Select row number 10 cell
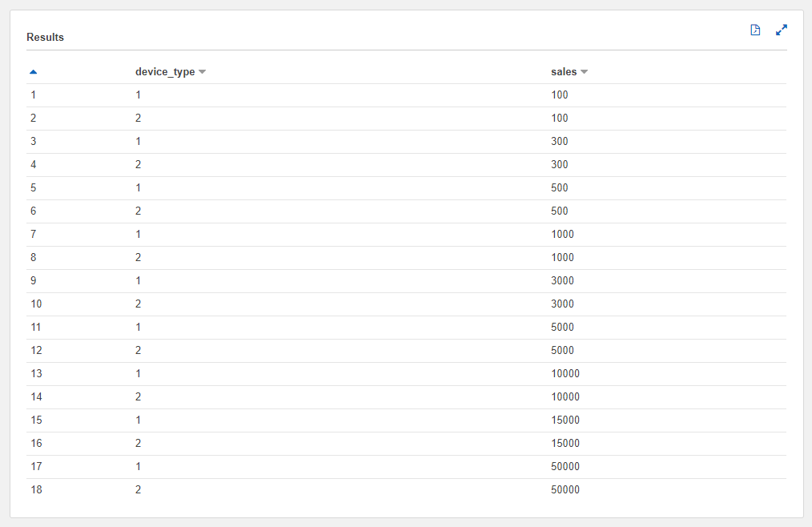Viewport: 812px width, 527px height. pyautogui.click(x=36, y=304)
